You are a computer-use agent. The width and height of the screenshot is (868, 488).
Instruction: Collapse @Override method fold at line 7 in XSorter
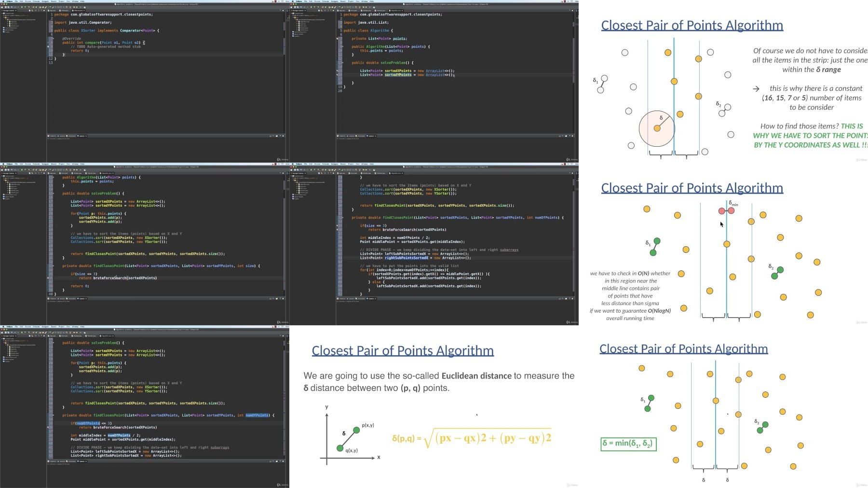(x=53, y=38)
